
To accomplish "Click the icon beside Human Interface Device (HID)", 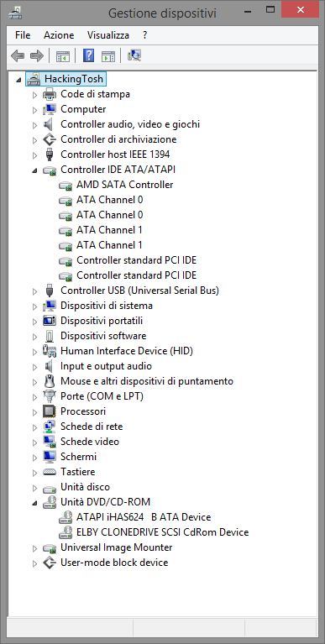I will (x=50, y=351).
